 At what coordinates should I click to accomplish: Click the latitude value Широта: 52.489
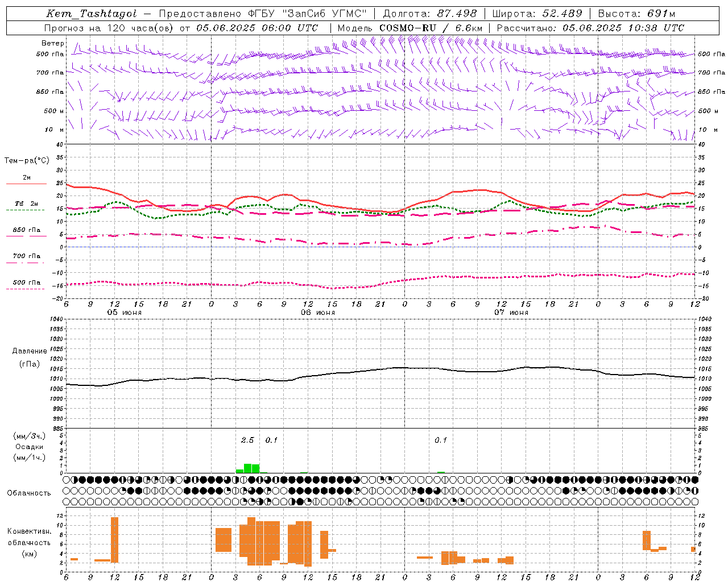[537, 14]
